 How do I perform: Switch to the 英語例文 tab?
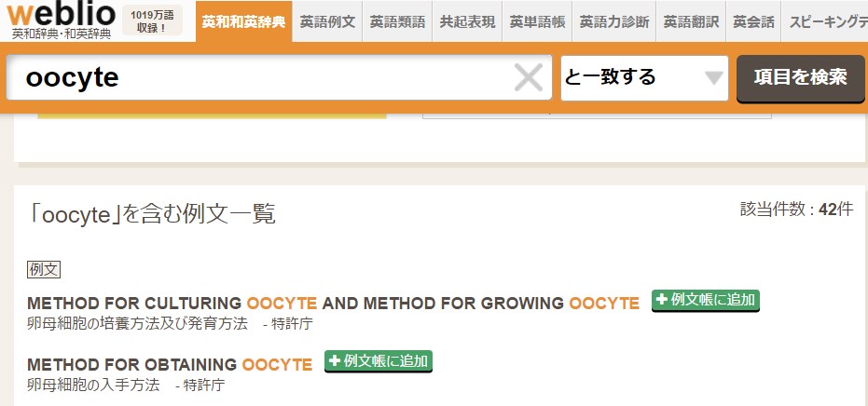click(327, 21)
